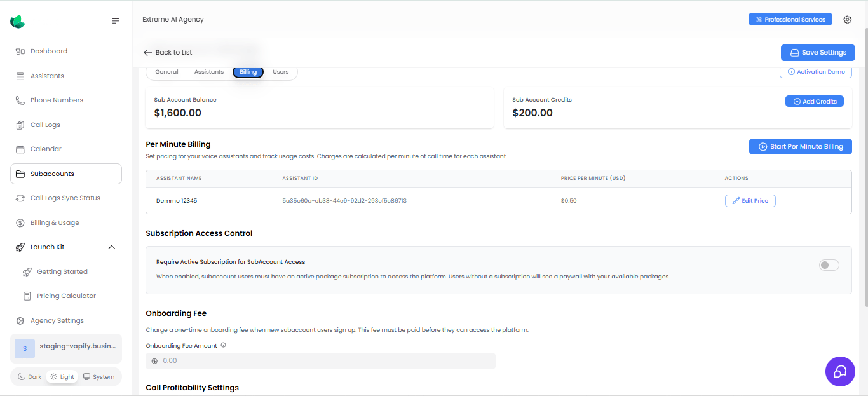
Task: Collapse the Launch Kit chevron
Action: (112, 247)
